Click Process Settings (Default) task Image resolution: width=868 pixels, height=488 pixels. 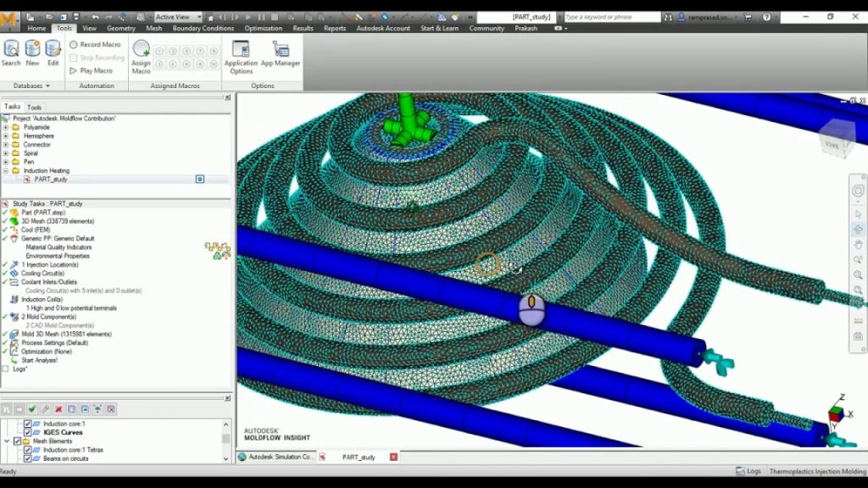click(x=54, y=343)
